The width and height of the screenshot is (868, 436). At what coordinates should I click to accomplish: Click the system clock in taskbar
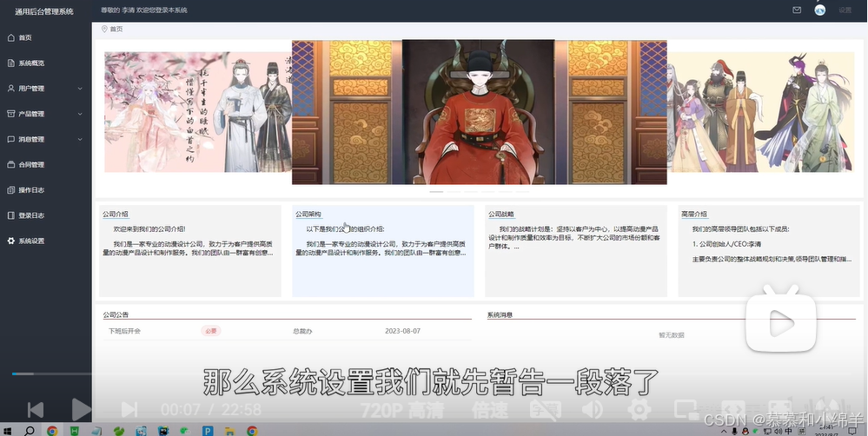coord(825,431)
